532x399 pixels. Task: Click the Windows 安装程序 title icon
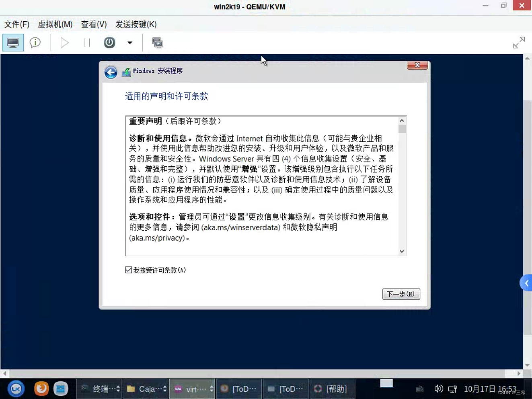tap(126, 72)
